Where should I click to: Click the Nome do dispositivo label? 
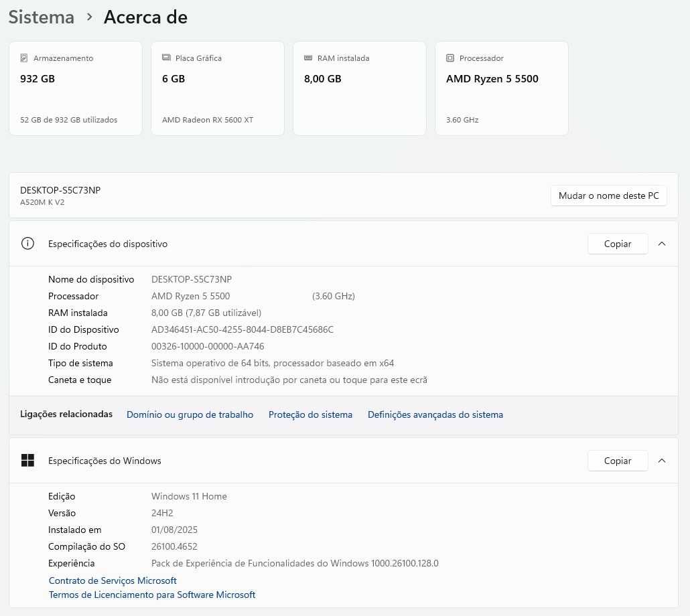click(91, 279)
